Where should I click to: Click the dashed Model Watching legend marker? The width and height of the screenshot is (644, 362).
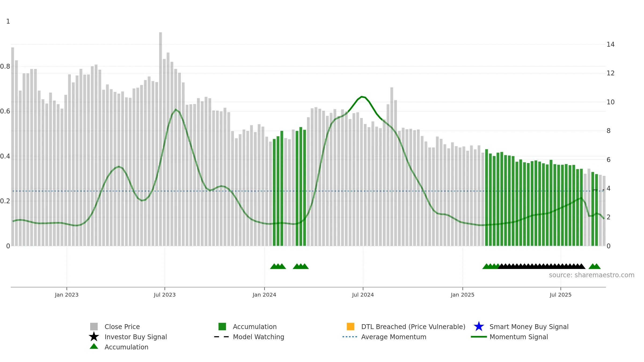(221, 337)
